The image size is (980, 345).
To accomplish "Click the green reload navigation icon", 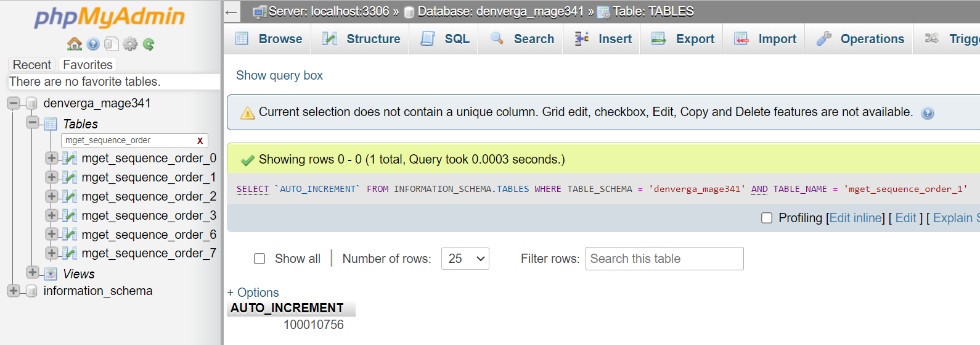I will point(149,44).
